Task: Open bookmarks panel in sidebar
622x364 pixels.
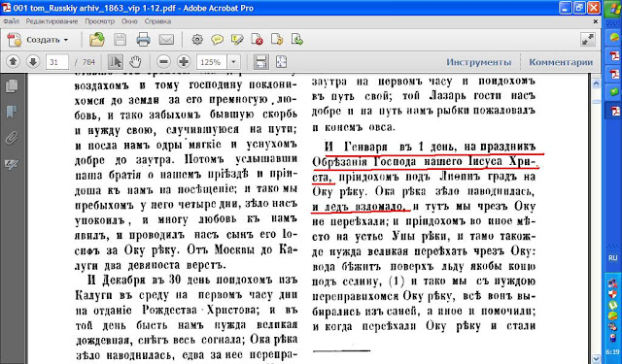Action: tap(12, 112)
